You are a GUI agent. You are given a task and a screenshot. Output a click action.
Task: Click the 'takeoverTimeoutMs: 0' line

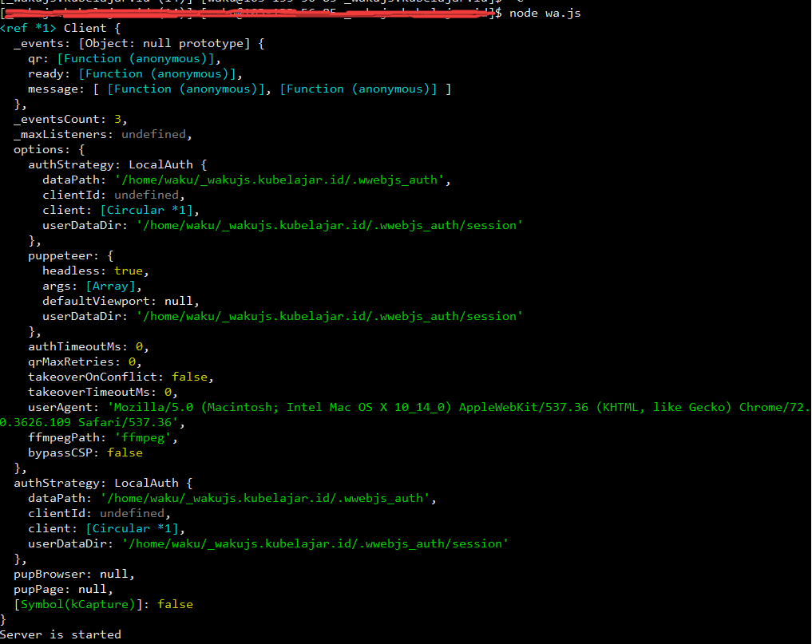pos(103,392)
